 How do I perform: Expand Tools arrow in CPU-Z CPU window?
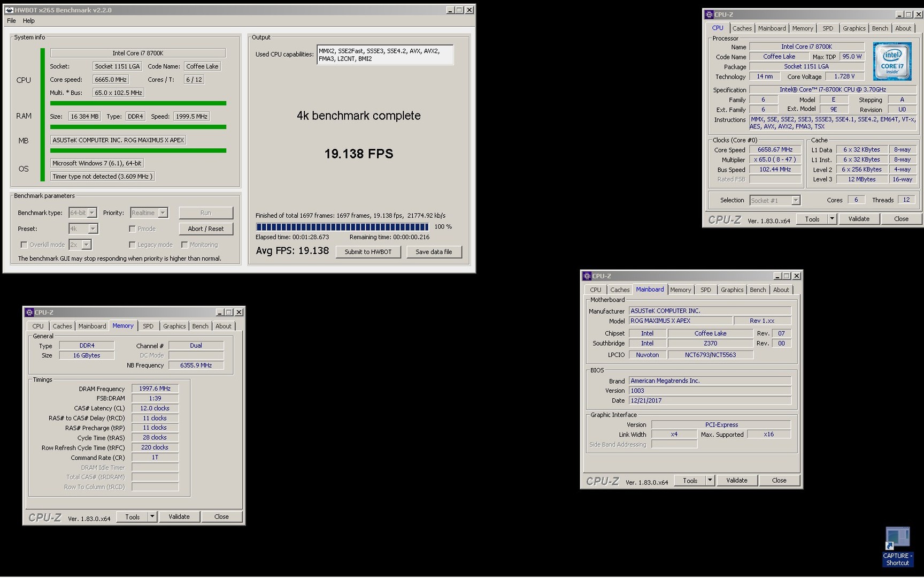coord(832,219)
